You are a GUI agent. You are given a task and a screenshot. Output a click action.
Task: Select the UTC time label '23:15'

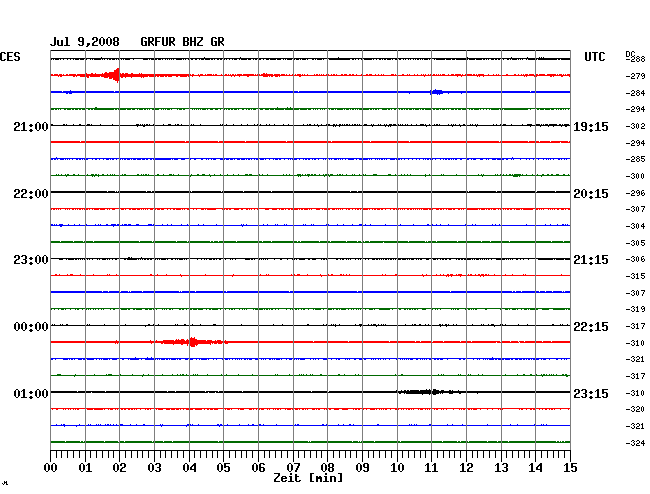click(x=591, y=393)
